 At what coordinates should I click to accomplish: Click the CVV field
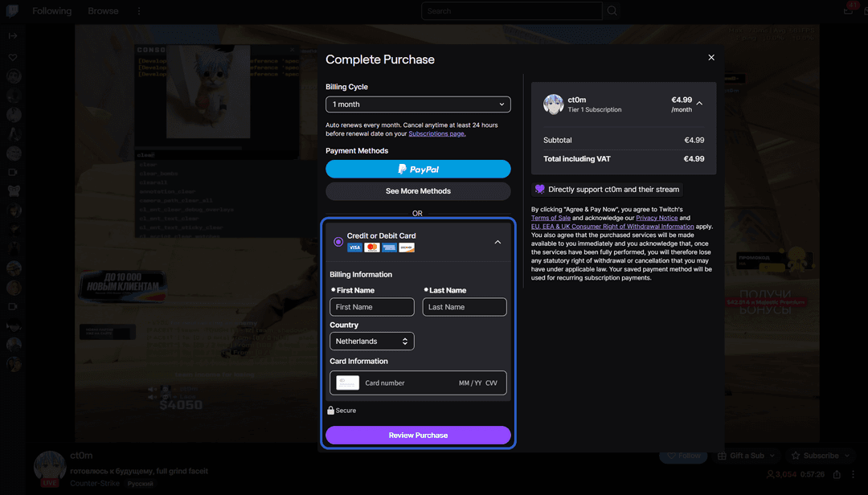[x=492, y=383]
